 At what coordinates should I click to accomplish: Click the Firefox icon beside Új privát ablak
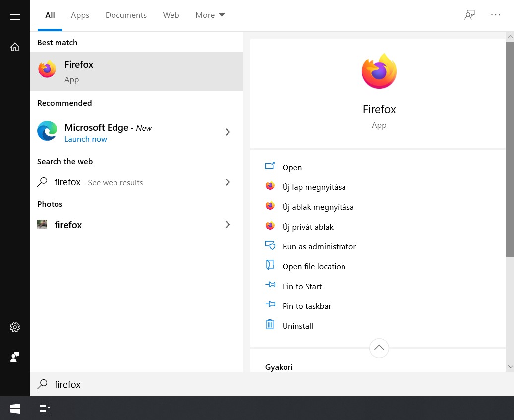pyautogui.click(x=270, y=226)
